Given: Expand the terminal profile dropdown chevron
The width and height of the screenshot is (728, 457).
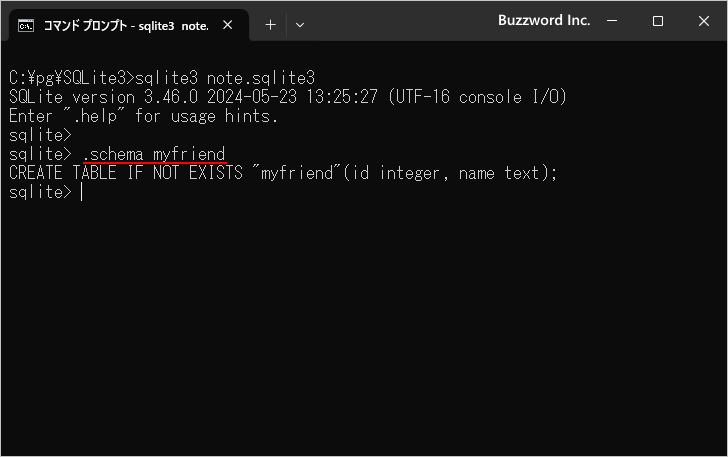Looking at the screenshot, I should pos(299,25).
